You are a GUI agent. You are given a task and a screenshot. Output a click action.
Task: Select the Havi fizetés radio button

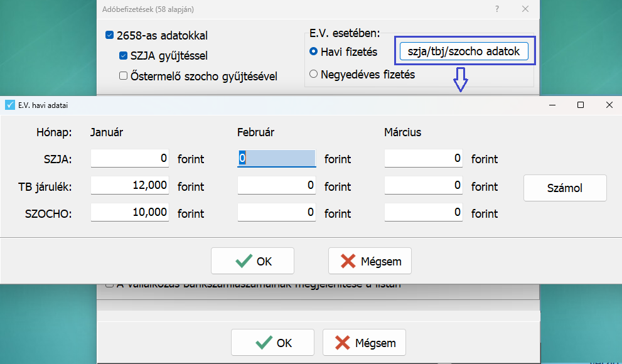coord(314,51)
